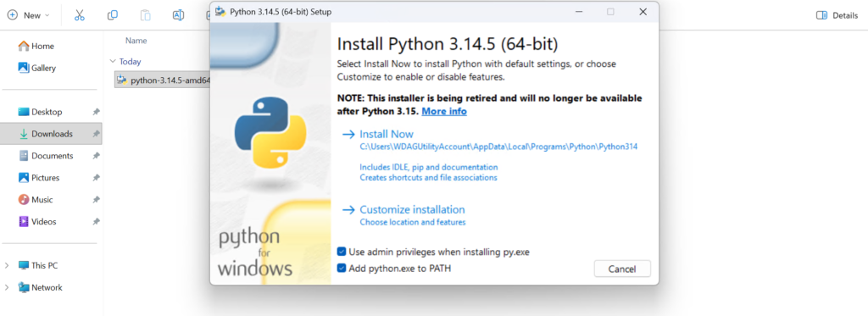Screen dimensions: 868x316
Task: Collapse the Today group chevron
Action: tap(113, 62)
